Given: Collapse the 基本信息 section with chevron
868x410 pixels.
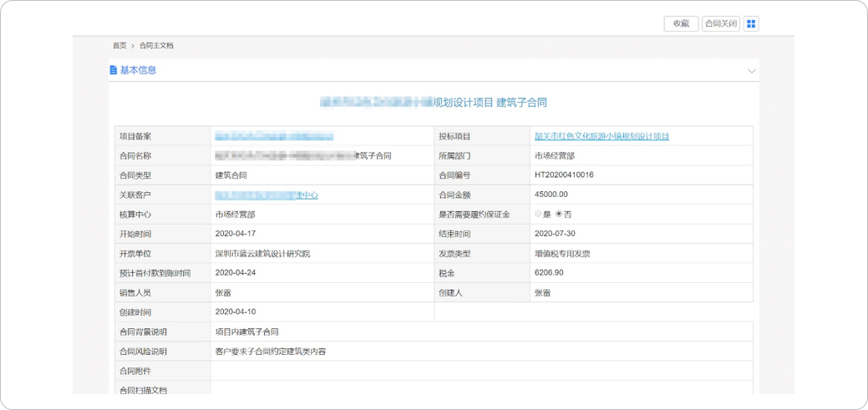Looking at the screenshot, I should pos(751,71).
